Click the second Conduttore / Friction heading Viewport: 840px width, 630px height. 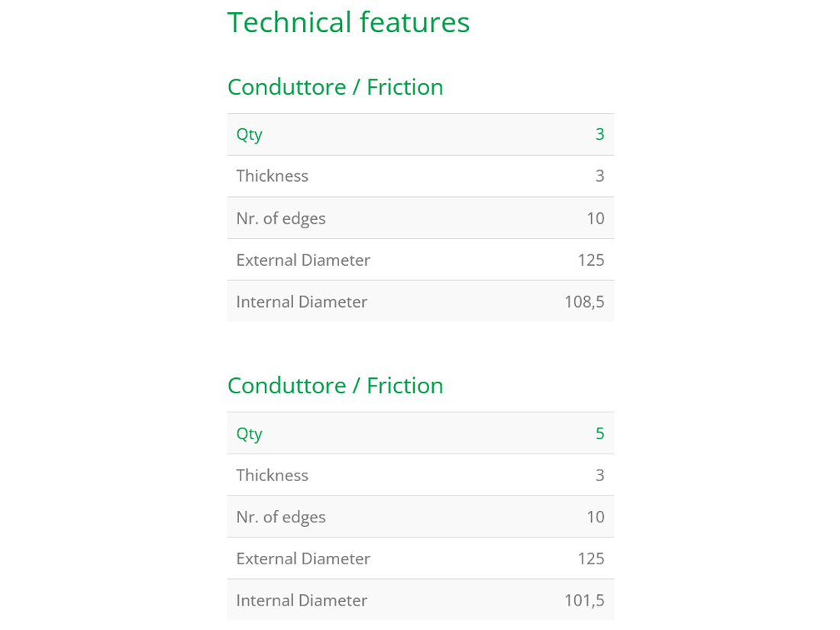pos(335,386)
